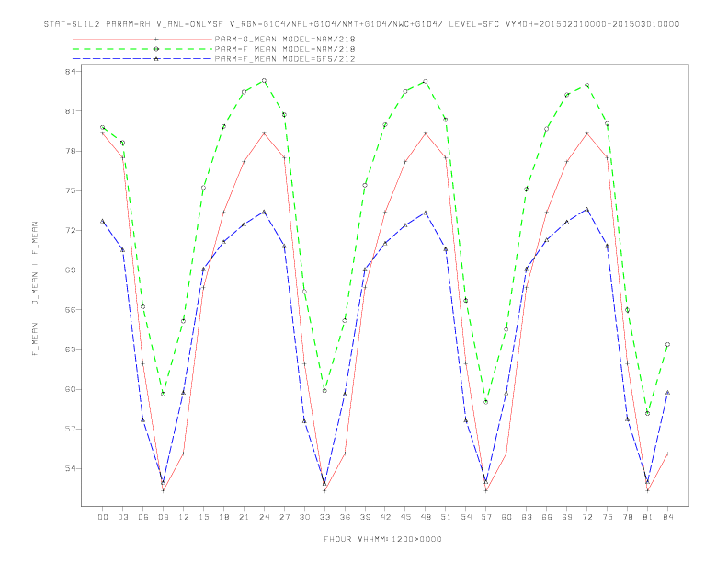The height and width of the screenshot is (563, 728).
Task: Click x-axis forecast hour label 24
Action: (x=264, y=517)
